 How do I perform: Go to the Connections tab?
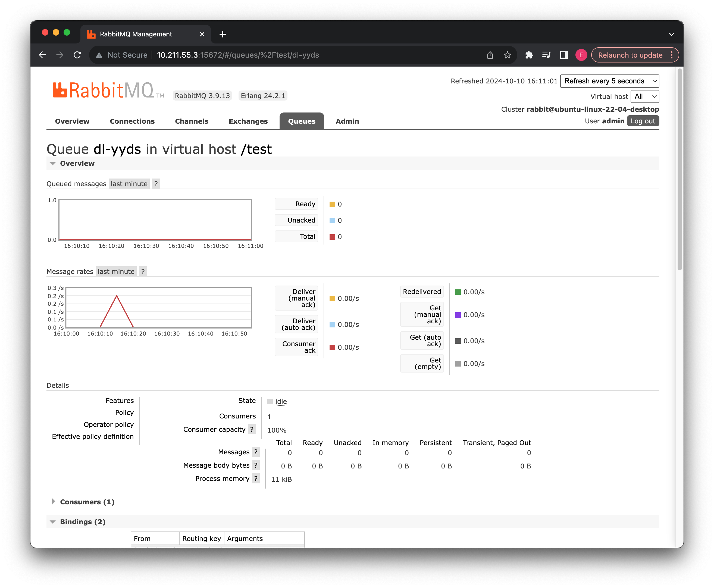(132, 121)
